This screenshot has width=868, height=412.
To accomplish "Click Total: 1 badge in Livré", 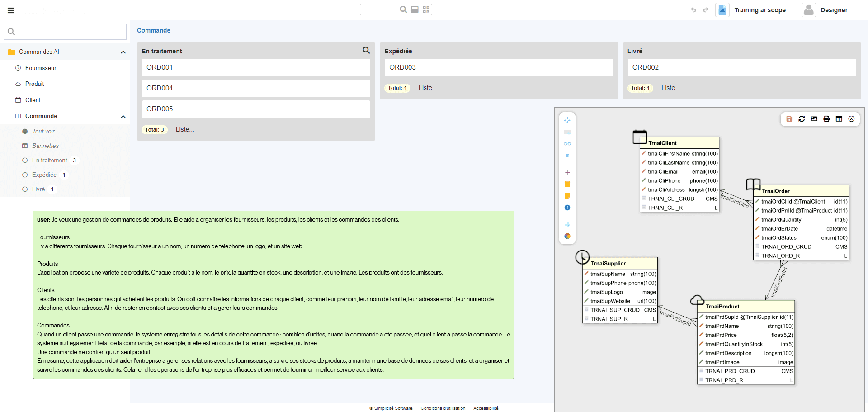I will (x=640, y=88).
